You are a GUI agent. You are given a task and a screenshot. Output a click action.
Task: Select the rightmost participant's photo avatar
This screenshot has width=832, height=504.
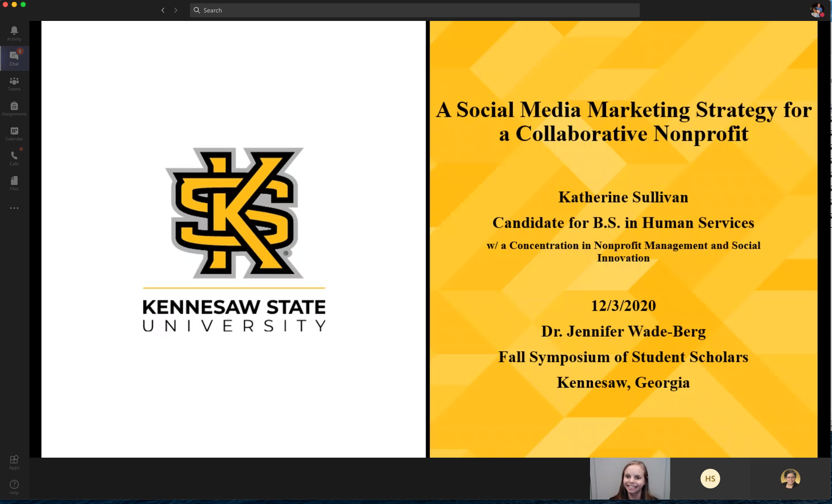pos(790,479)
